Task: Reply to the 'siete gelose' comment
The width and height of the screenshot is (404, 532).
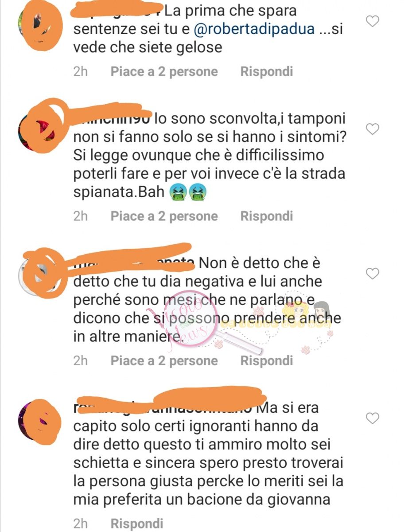Action: pyautogui.click(x=267, y=71)
